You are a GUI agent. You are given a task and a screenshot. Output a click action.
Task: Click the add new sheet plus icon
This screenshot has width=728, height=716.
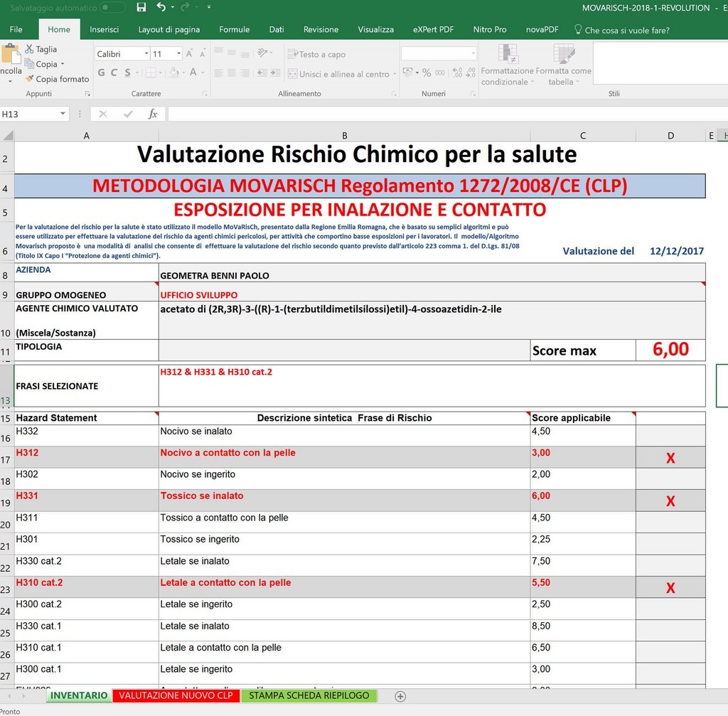click(x=400, y=696)
